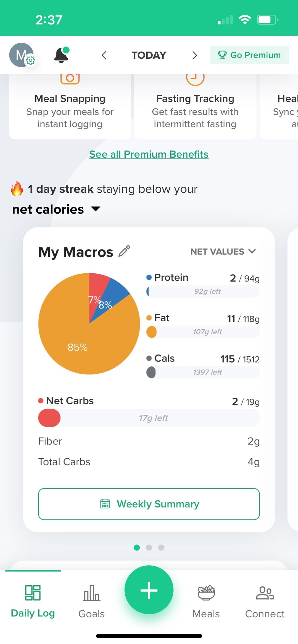
Task: Open the notifications bell icon
Action: coord(61,55)
